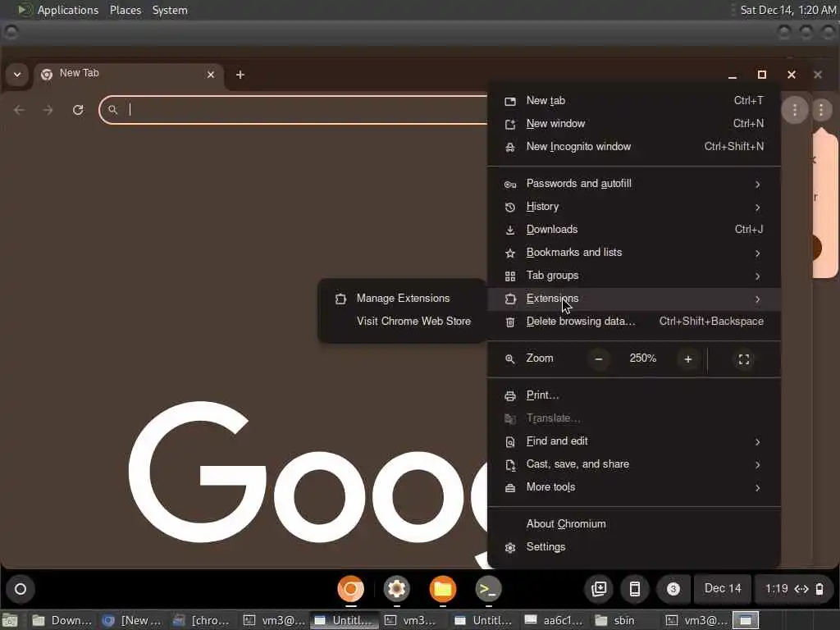Open New tab from the Chromium menu
This screenshot has width=840, height=630.
[634, 101]
